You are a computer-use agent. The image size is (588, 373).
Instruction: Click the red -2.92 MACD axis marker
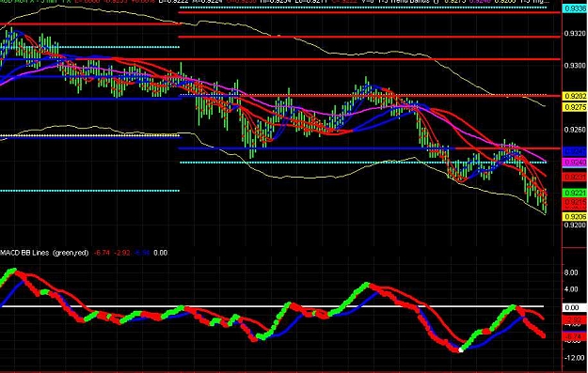575,320
